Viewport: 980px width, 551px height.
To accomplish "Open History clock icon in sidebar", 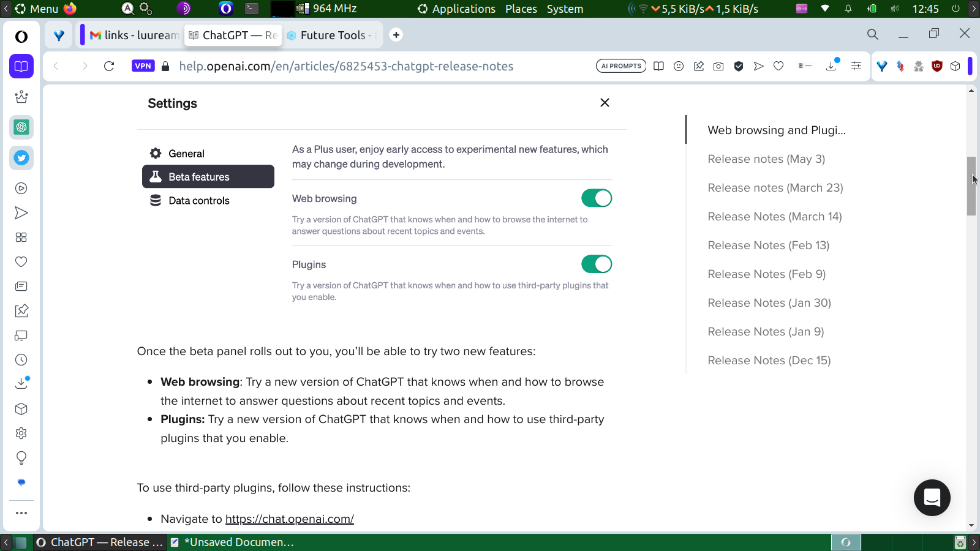I will 21,360.
